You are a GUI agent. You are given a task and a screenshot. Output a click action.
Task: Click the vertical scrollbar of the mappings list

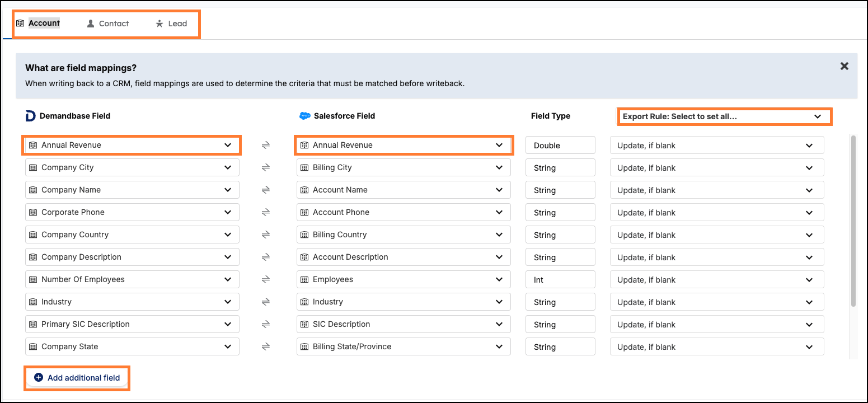(853, 221)
